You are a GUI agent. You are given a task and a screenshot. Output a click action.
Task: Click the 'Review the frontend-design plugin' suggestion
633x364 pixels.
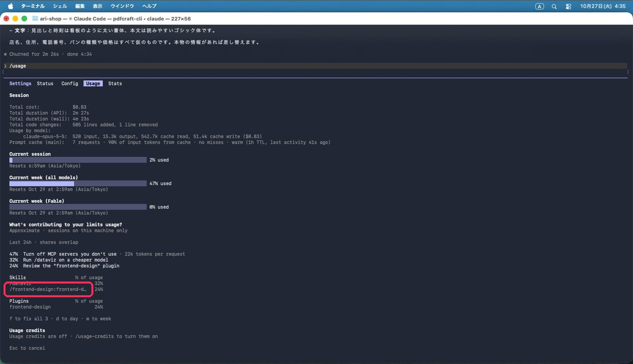pos(71,266)
